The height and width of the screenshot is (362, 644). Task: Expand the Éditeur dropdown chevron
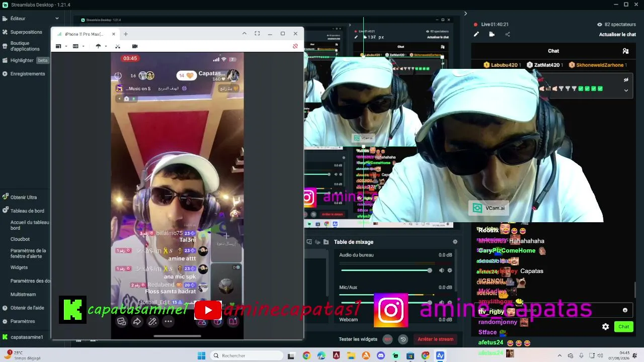point(57,19)
